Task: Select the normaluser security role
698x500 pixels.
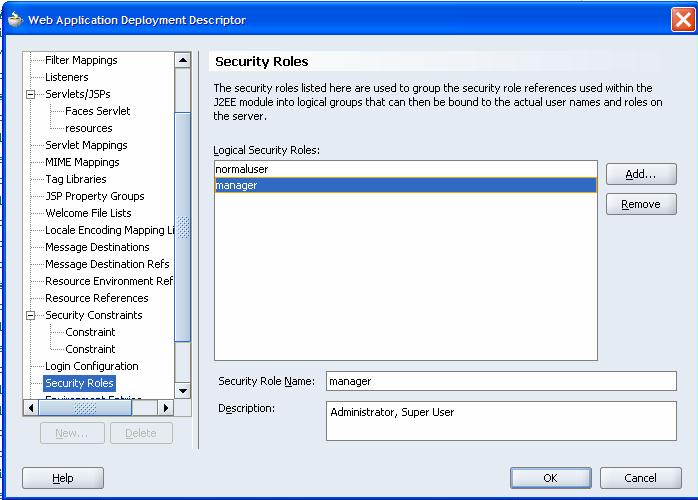Action: pyautogui.click(x=242, y=169)
